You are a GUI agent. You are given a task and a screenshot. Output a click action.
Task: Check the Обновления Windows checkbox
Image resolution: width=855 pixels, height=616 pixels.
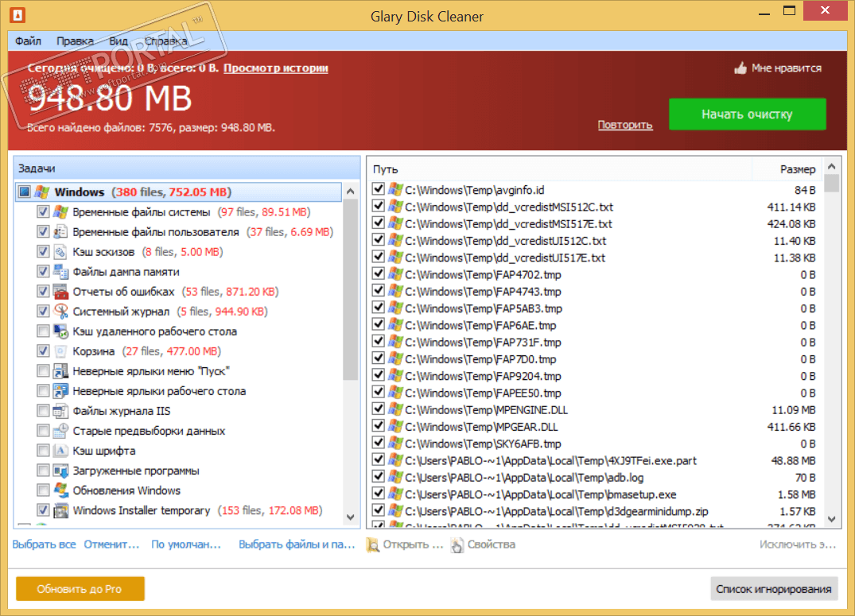point(43,490)
